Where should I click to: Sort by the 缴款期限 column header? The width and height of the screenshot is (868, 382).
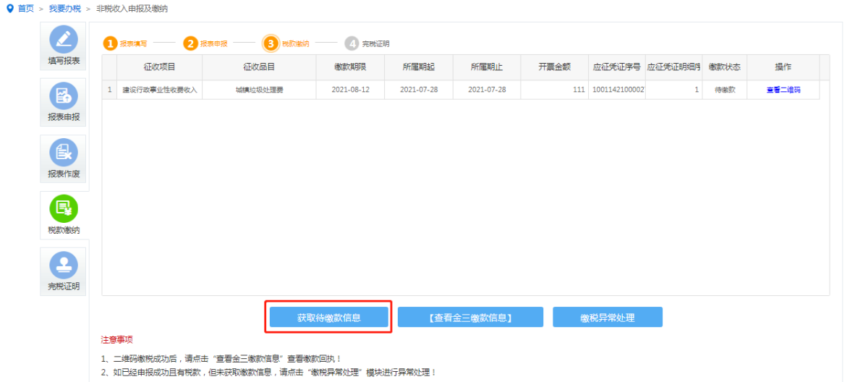350,67
